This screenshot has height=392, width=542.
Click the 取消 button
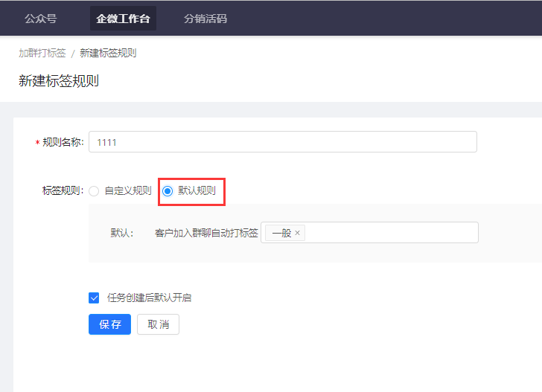tap(158, 324)
